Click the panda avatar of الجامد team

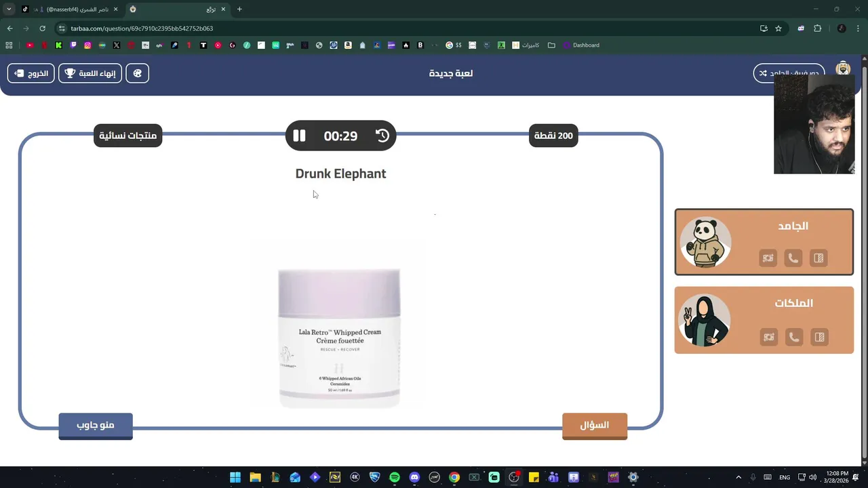pyautogui.click(x=705, y=243)
